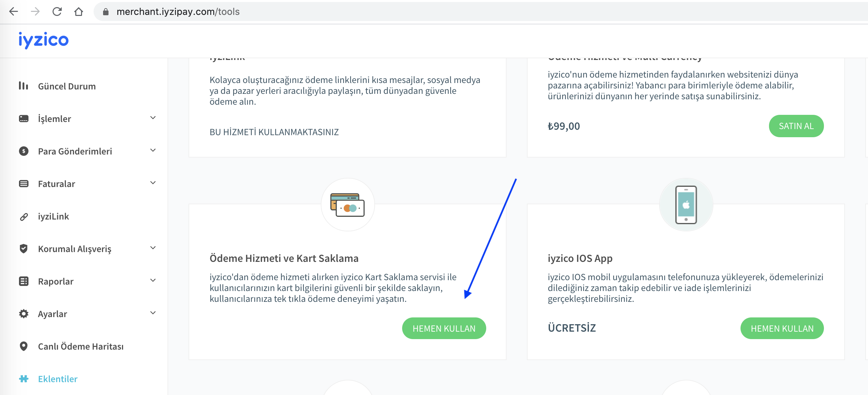Open Raporlar in the sidebar
The image size is (868, 395).
(x=56, y=282)
